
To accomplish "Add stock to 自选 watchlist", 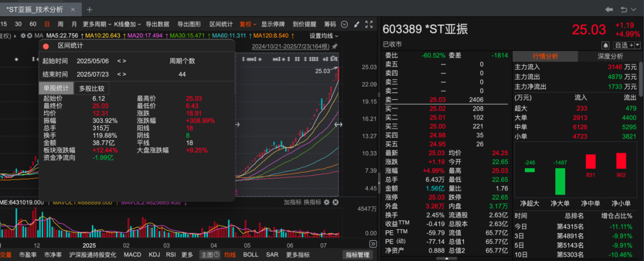I will click(623, 45).
